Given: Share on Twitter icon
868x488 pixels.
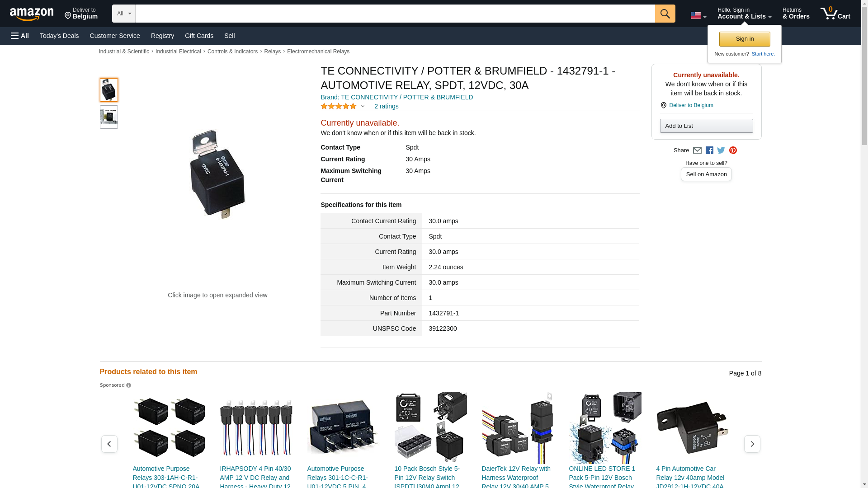Looking at the screenshot, I should [721, 150].
